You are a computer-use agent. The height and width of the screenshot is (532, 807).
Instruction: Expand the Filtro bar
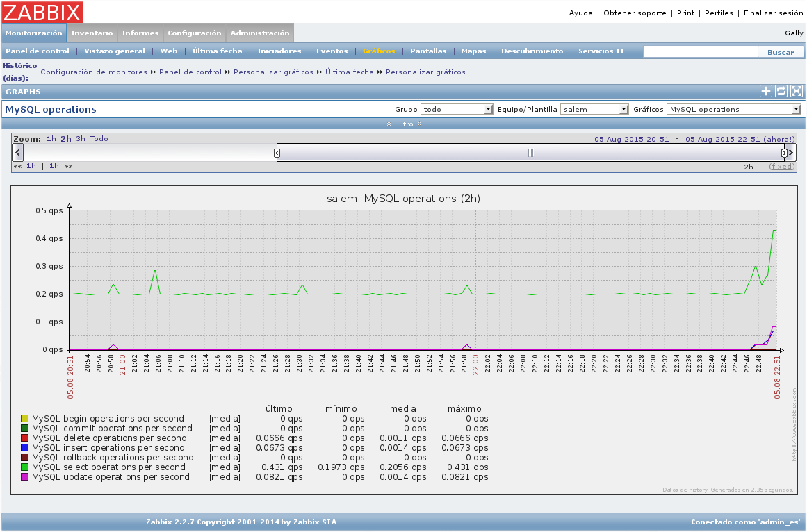coord(404,124)
